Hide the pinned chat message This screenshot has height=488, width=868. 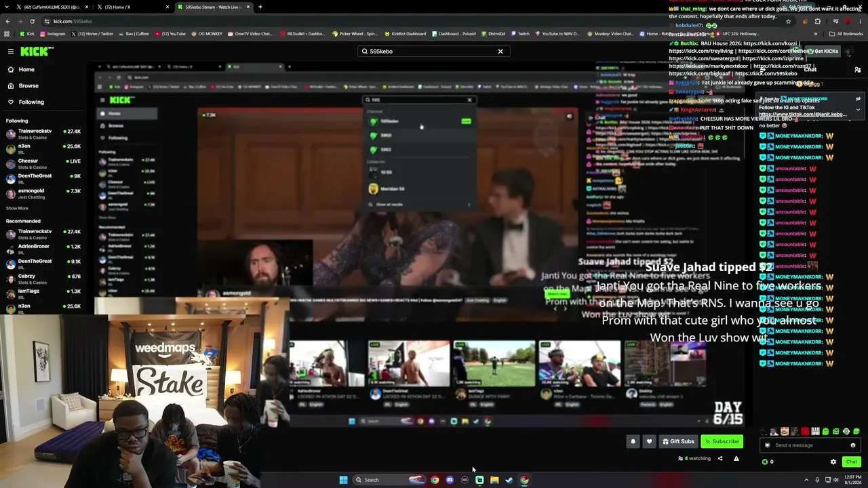click(x=859, y=99)
